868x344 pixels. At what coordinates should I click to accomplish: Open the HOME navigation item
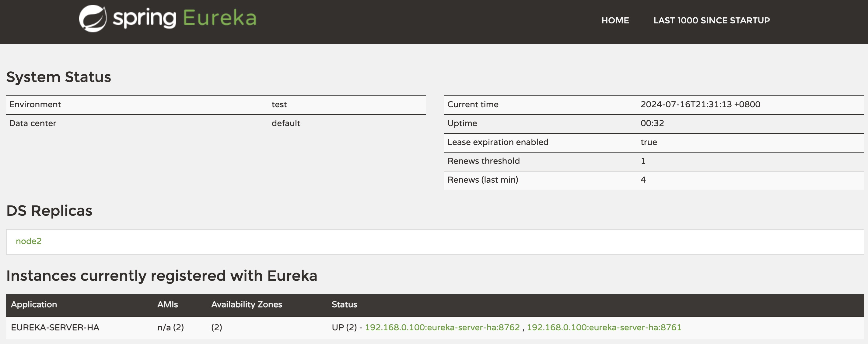pos(615,21)
